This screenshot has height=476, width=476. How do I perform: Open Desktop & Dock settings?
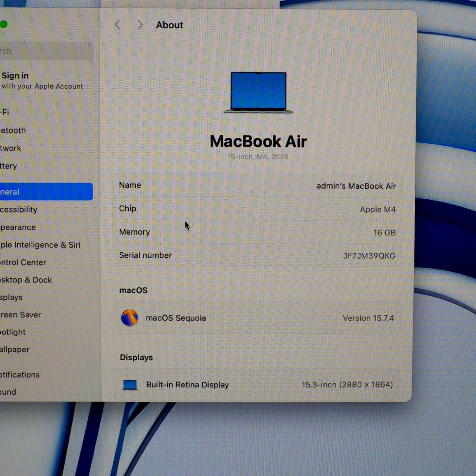[x=26, y=280]
